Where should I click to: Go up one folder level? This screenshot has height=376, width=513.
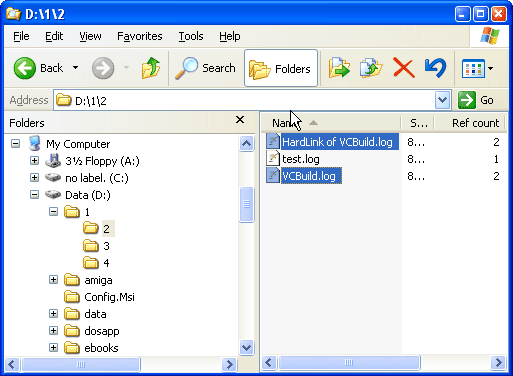(x=150, y=68)
